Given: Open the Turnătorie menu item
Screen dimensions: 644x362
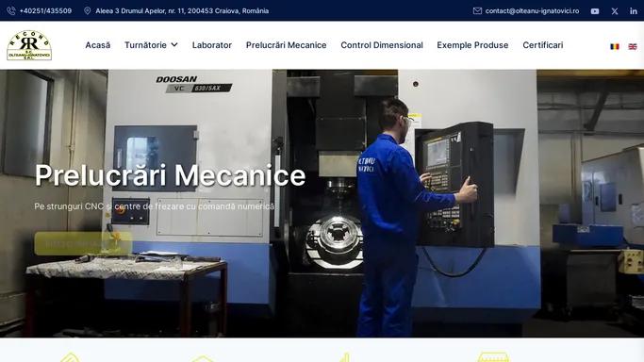Looking at the screenshot, I should pyautogui.click(x=145, y=45).
